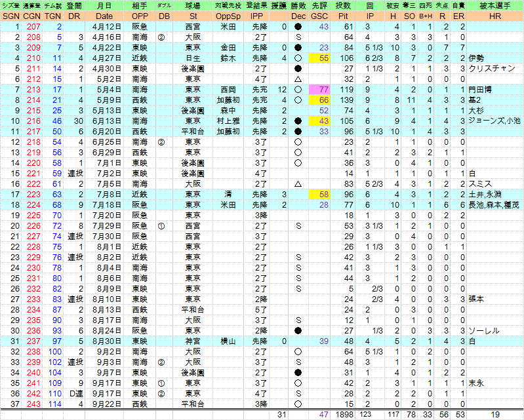Select the HR cell 伊勢
The width and height of the screenshot is (524, 420).
tap(476, 58)
